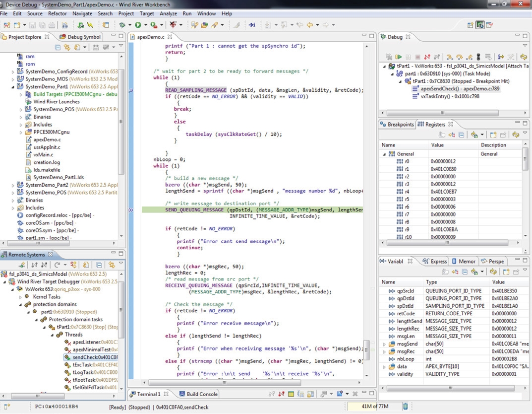Screen dimensions: 532x414
Task: Click the Open Perspective icon at top right
Action: [x=470, y=25]
